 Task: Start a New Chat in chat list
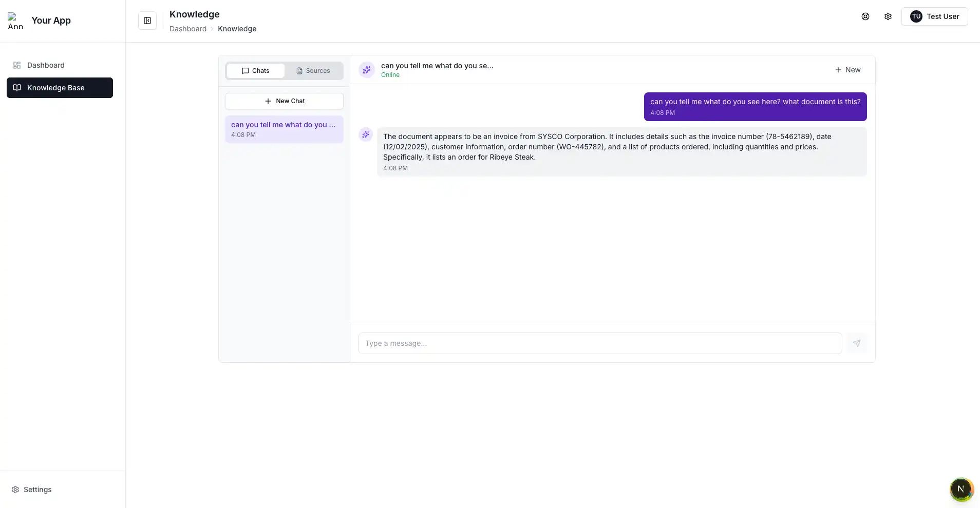(284, 101)
